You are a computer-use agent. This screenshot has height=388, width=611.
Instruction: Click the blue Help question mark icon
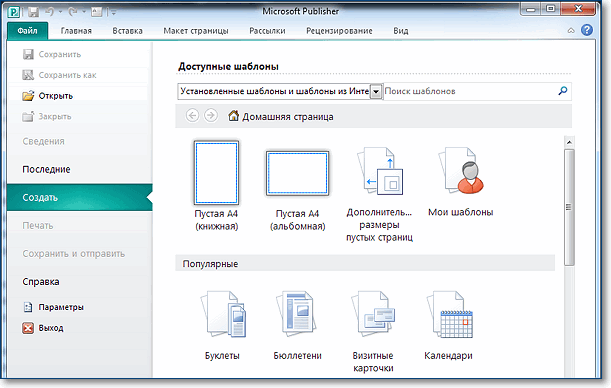(x=587, y=30)
